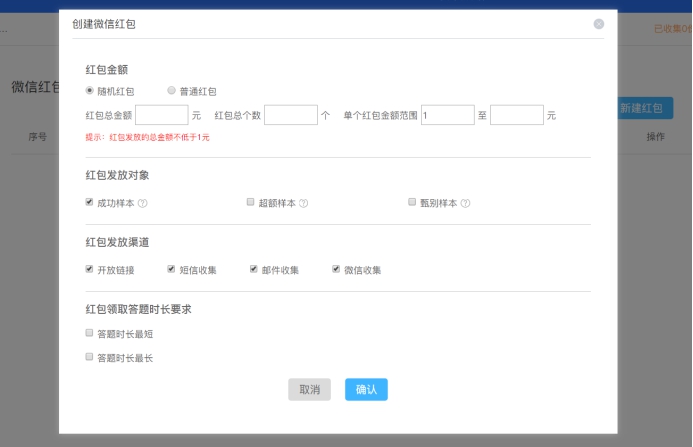Click the red hint text about 总金额不低于1元
The width and height of the screenshot is (693, 447).
click(x=148, y=138)
